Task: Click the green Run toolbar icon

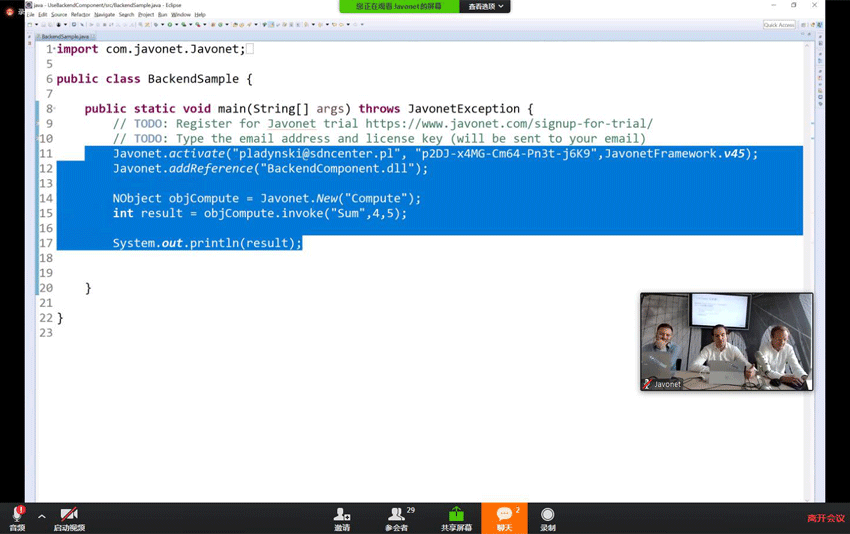Action: (170, 24)
